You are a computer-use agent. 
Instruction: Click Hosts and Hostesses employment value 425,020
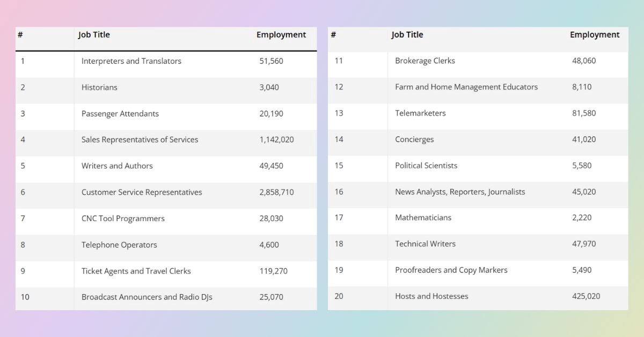coord(586,296)
